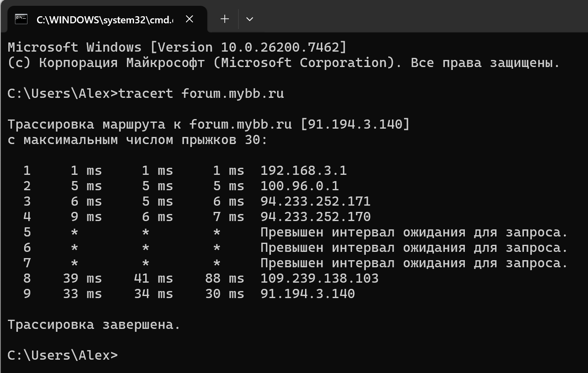Screen dimensions: 588x373
Task: Click the Трассировка завершена status line
Action: [x=94, y=324]
